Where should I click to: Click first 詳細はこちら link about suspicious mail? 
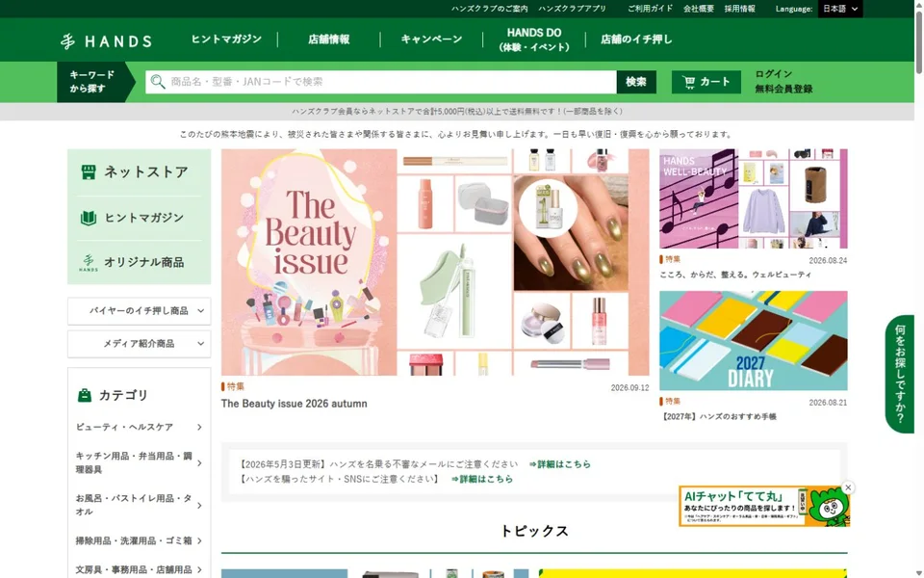tap(560, 464)
